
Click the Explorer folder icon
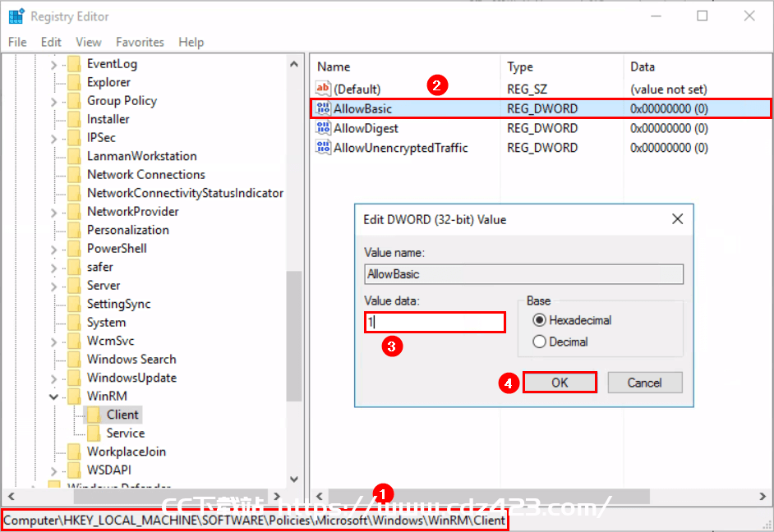(74, 82)
